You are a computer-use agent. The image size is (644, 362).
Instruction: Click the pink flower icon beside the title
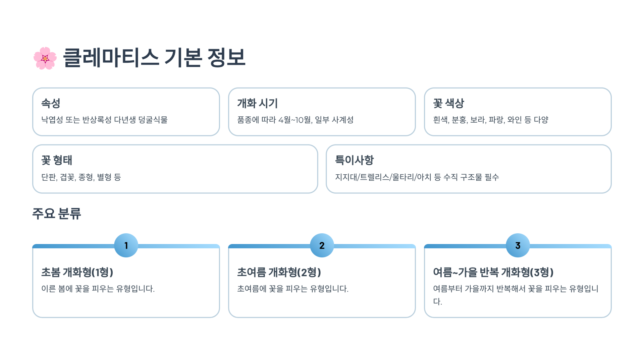click(45, 58)
